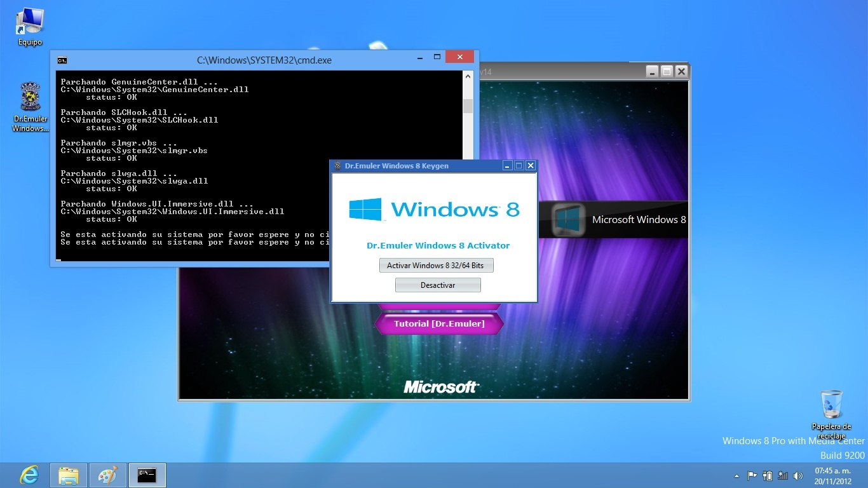The height and width of the screenshot is (488, 868).
Task: Minimize the Dr.Emuler Keygen window
Action: tap(507, 166)
